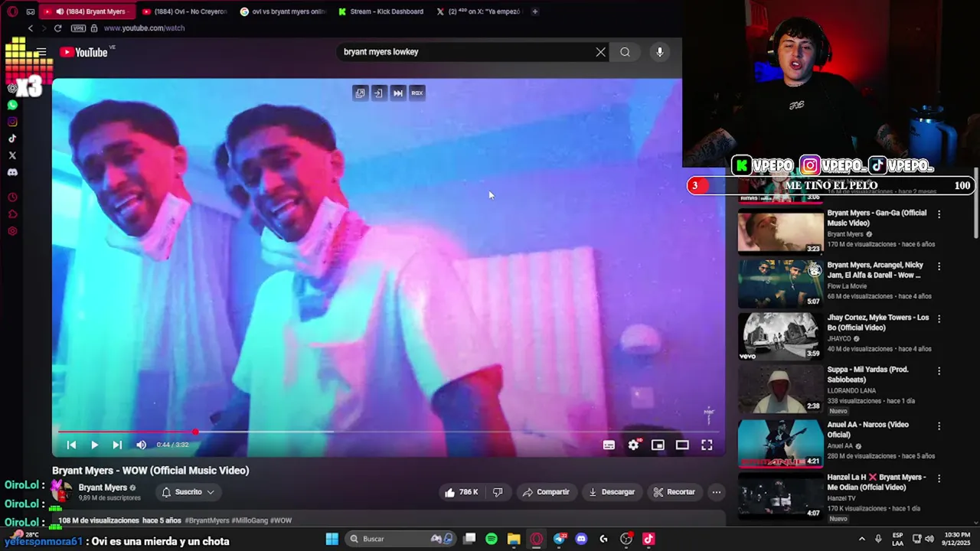Viewport: 980px width, 551px height.
Task: Switch to Stream - Kick Dashboard tab
Action: 381,11
